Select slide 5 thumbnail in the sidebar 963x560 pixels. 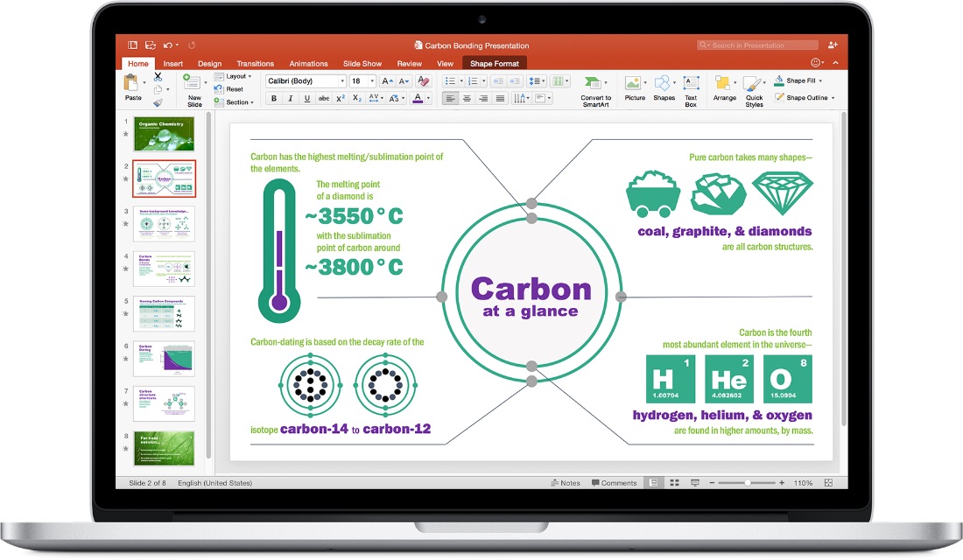point(164,313)
